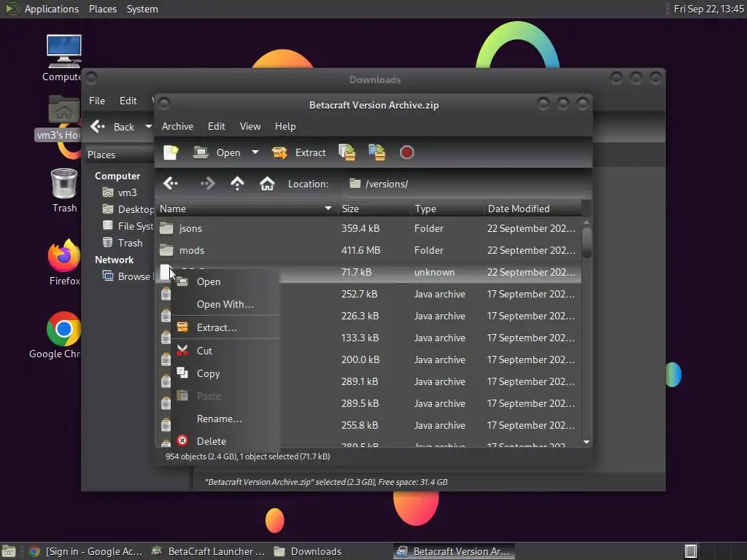Image resolution: width=747 pixels, height=560 pixels.
Task: Click the Location field showing /versions/
Action: 465,184
